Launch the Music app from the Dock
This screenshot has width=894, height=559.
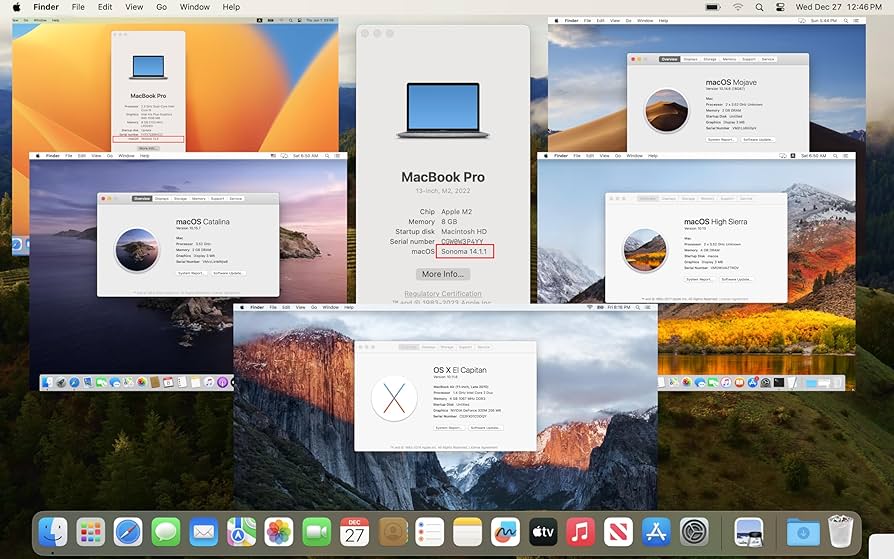coord(581,532)
